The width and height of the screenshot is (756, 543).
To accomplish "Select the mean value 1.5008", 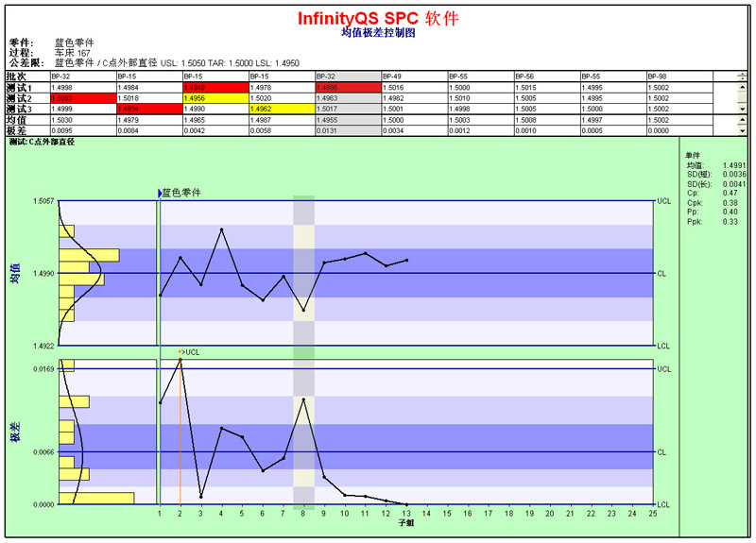I will 547,120.
